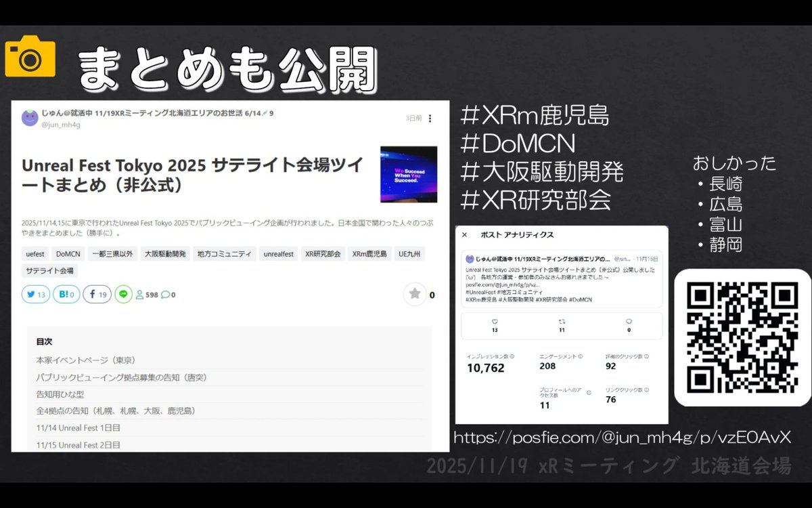
Task: Select the 一都三県以外 tag
Action: [112, 254]
